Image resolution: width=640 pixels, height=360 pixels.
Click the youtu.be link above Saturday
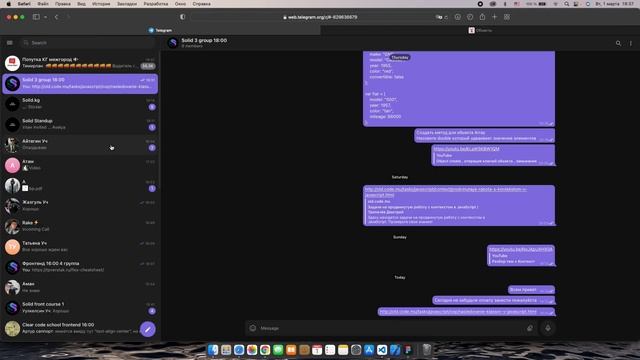[467, 149]
